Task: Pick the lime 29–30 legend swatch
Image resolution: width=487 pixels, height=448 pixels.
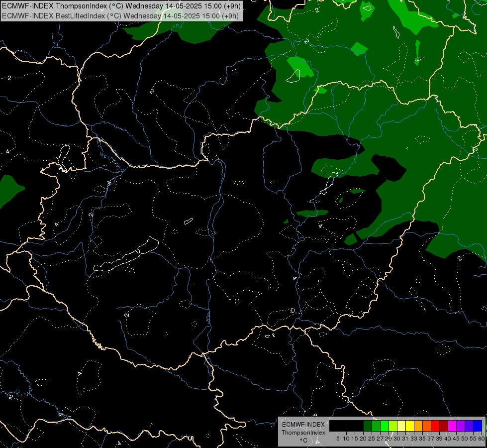Action: coord(393,426)
